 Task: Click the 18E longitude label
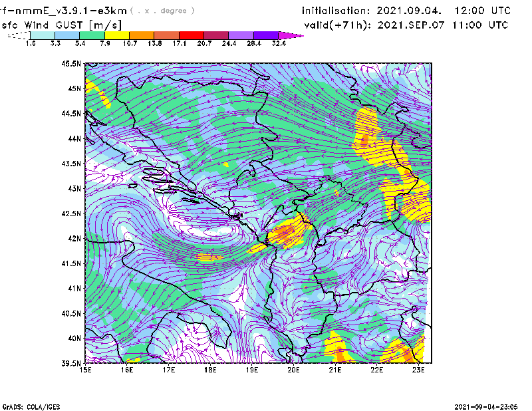(210, 370)
